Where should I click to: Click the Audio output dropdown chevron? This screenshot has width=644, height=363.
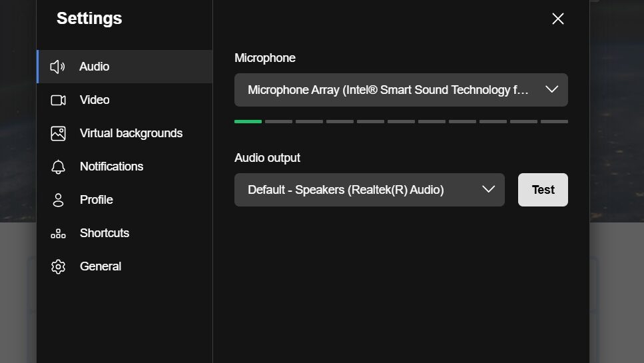[488, 189]
